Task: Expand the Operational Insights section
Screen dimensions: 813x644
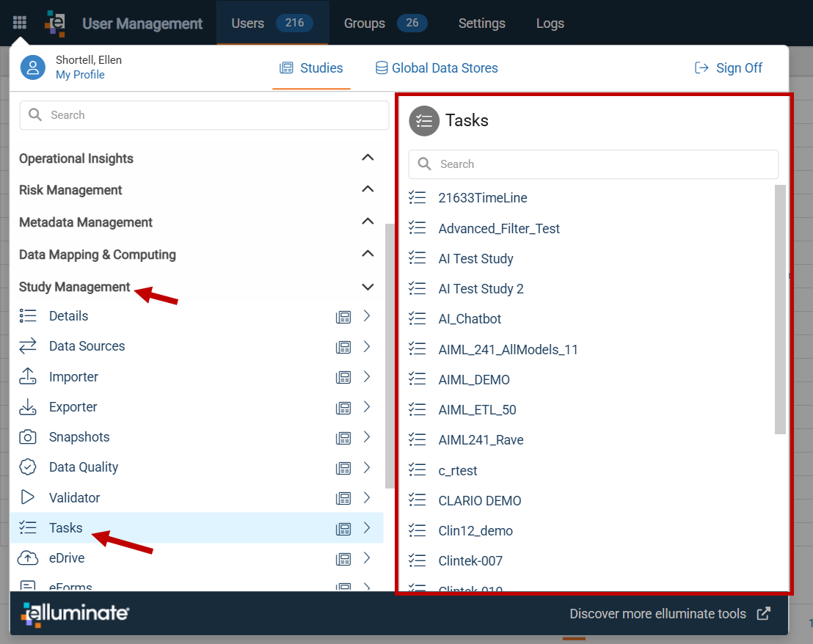Action: click(368, 158)
